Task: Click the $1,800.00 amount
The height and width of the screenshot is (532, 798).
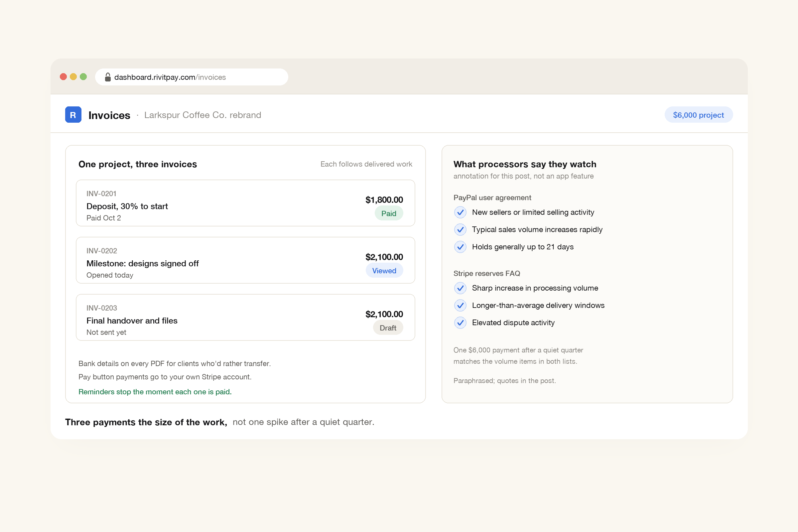Action: [384, 199]
